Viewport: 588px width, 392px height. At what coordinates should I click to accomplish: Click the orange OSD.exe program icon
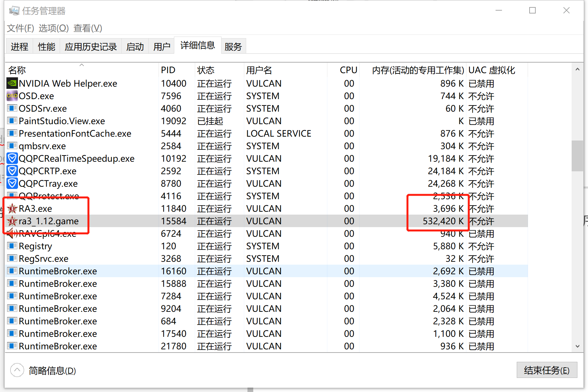12,96
